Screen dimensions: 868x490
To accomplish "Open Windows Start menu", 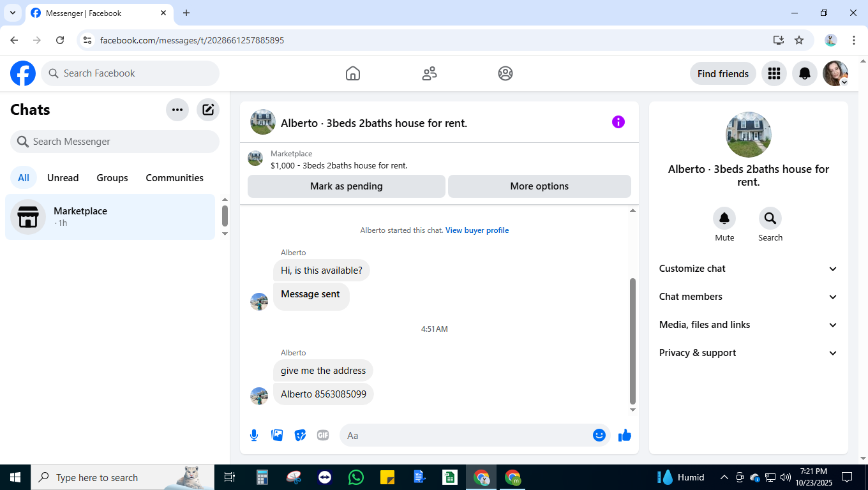I will (15, 477).
